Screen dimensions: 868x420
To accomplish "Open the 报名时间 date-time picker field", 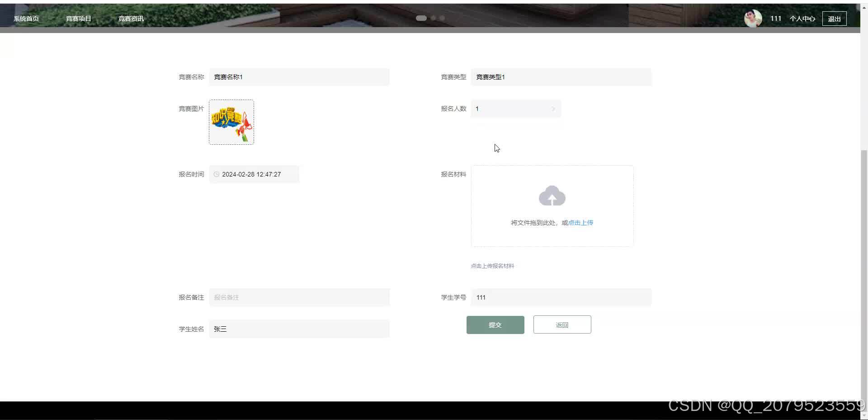I will coord(254,174).
